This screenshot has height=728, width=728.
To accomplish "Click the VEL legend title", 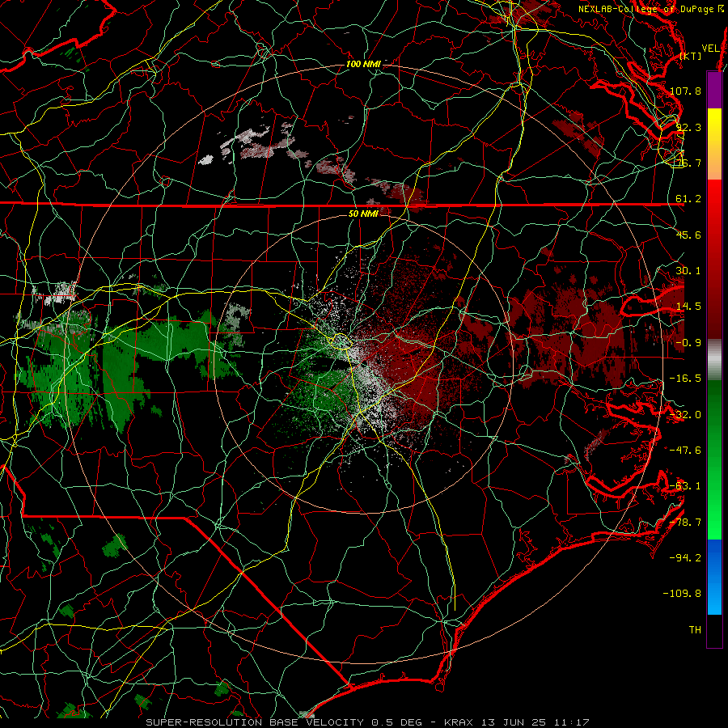I will 711,49.
